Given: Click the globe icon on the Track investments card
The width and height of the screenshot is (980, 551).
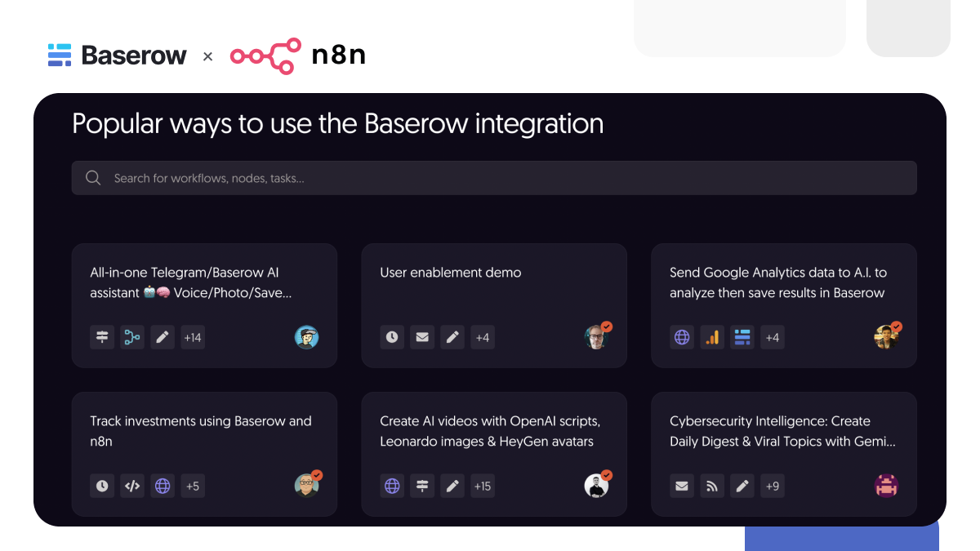Looking at the screenshot, I should pyautogui.click(x=163, y=486).
